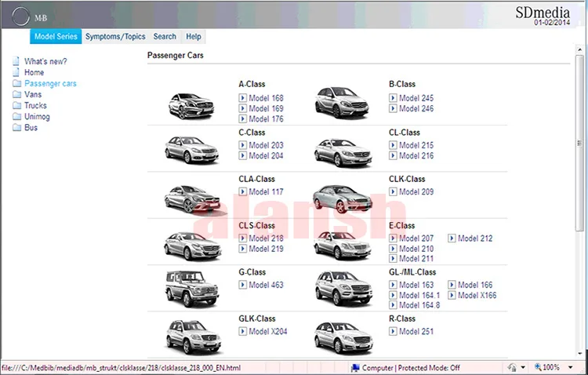Click the Vans folder icon
The height and width of the screenshot is (375, 588).
[17, 94]
